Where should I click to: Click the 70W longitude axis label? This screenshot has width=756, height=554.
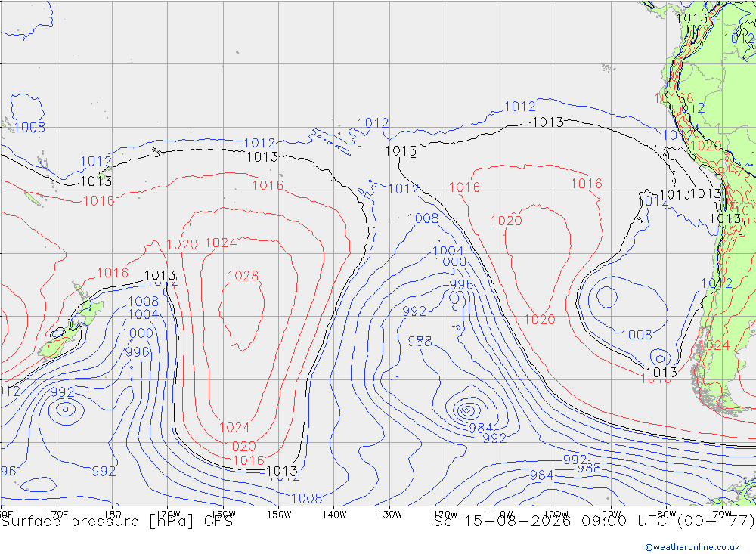722,515
